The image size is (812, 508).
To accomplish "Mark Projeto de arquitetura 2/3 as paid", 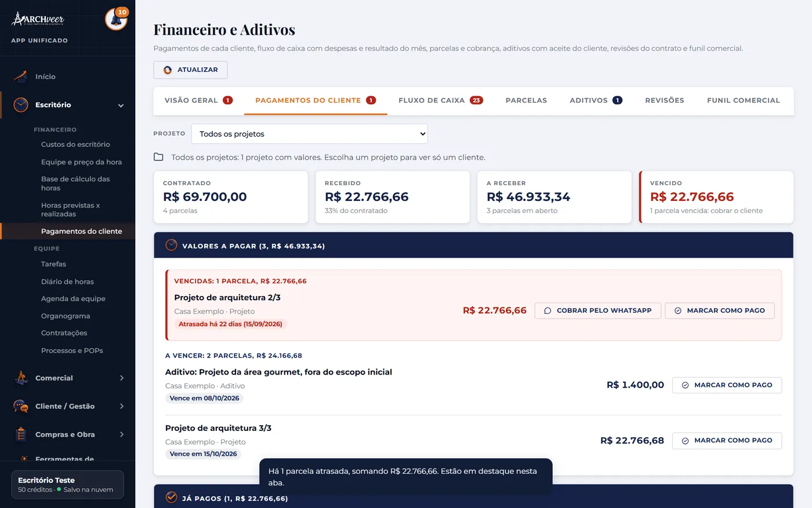I will pos(720,311).
